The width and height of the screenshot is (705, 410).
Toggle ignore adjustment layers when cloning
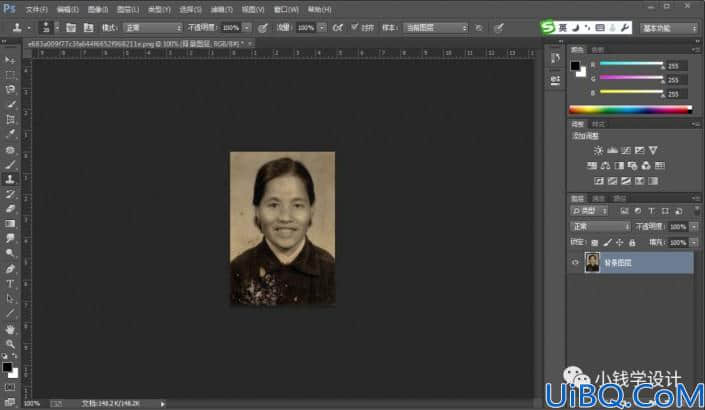click(479, 28)
